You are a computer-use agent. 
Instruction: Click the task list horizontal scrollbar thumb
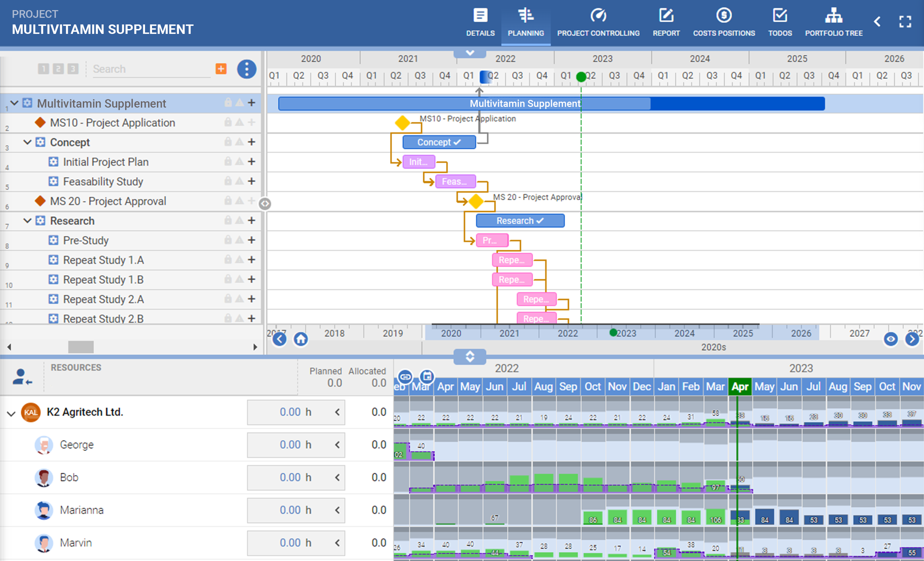point(81,347)
